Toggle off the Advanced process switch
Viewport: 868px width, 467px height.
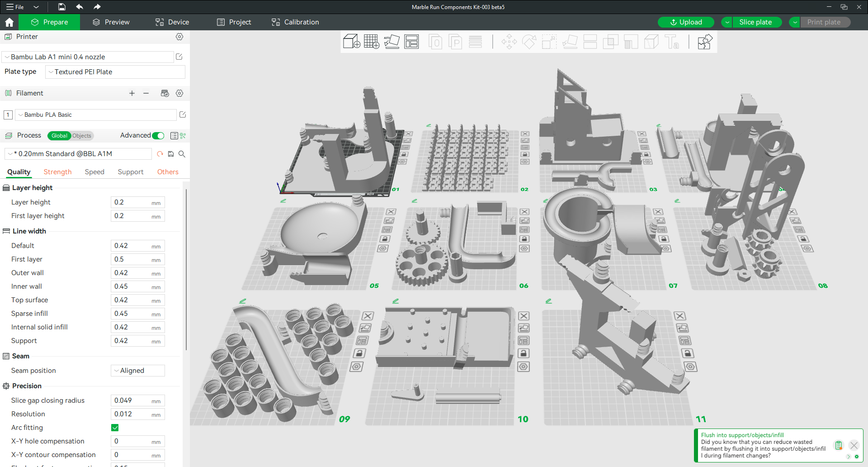(158, 135)
